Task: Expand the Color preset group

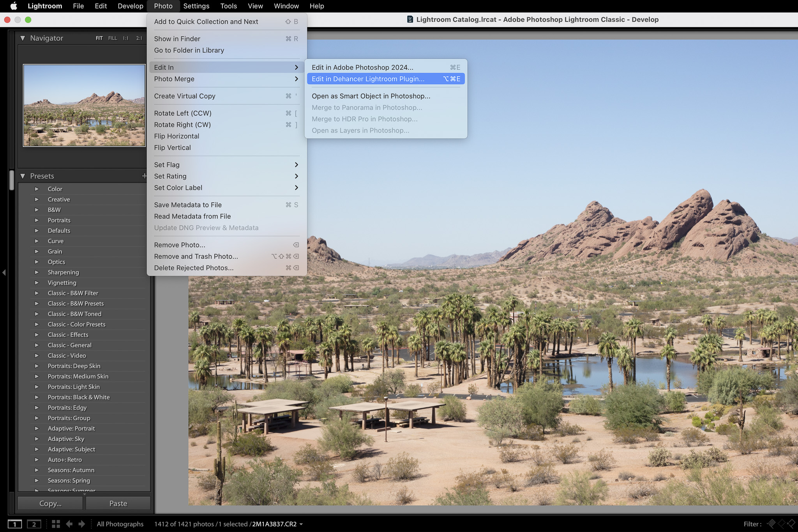Action: click(x=37, y=189)
